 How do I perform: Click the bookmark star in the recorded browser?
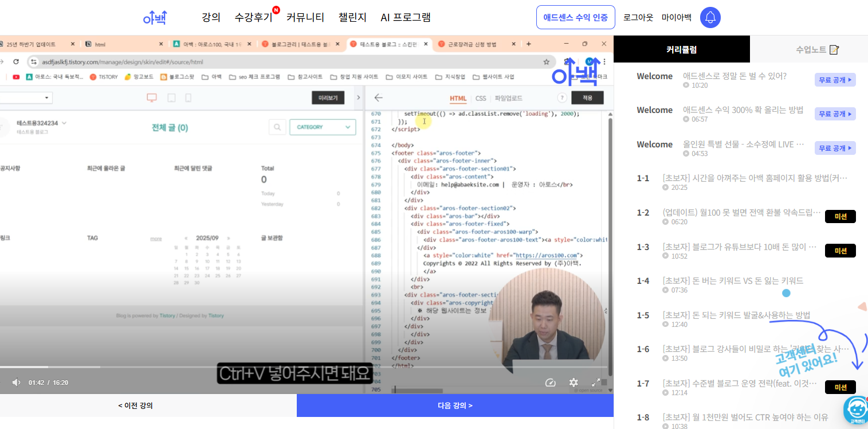coord(547,61)
